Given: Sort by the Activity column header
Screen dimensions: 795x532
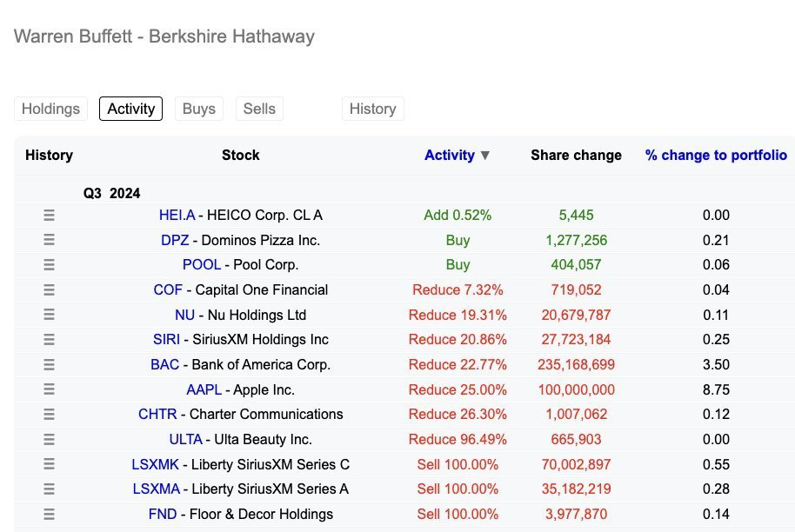Looking at the screenshot, I should point(449,156).
